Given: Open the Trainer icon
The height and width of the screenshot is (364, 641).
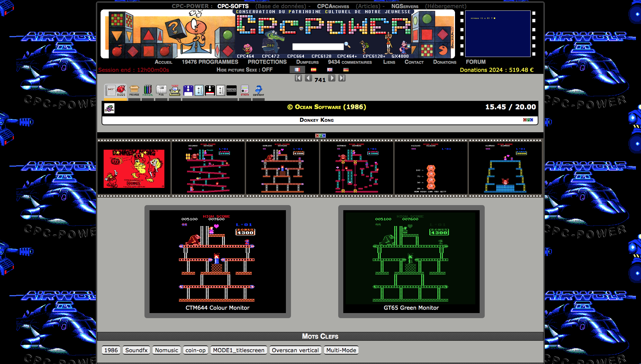Looking at the screenshot, I should coord(232,90).
